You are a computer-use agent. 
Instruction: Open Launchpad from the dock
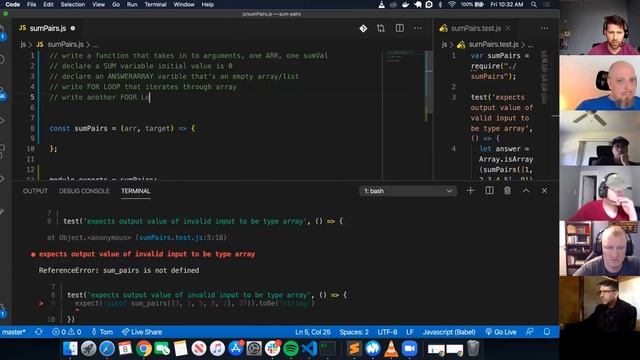[89, 349]
